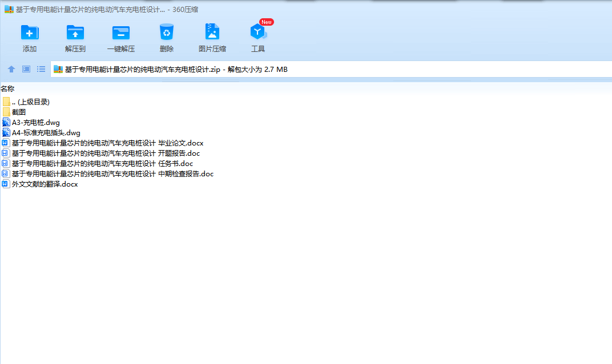Image resolution: width=612 pixels, height=364 pixels.
Task: Click the Word icon of 开题报告.doc
Action: [x=6, y=153]
